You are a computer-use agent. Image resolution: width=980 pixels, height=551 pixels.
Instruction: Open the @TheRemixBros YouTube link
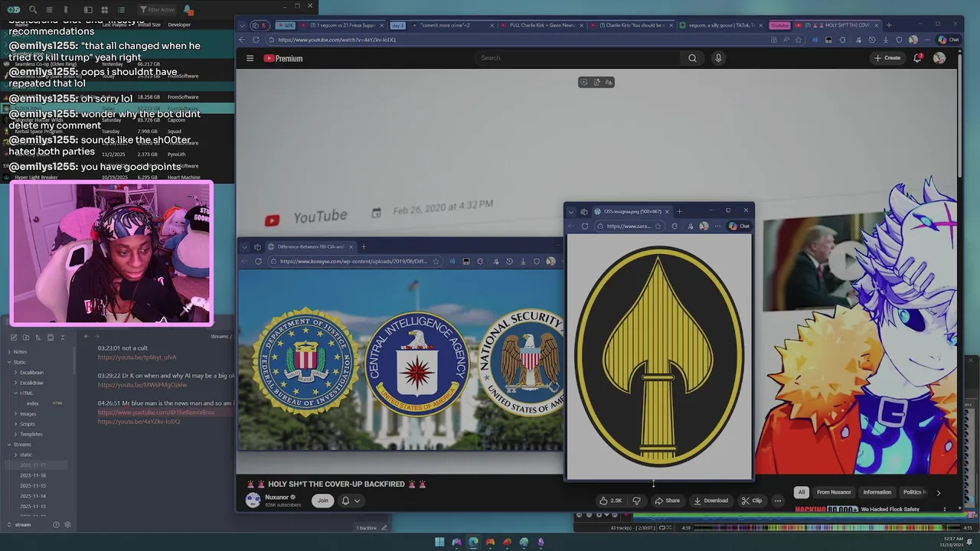[x=156, y=412]
